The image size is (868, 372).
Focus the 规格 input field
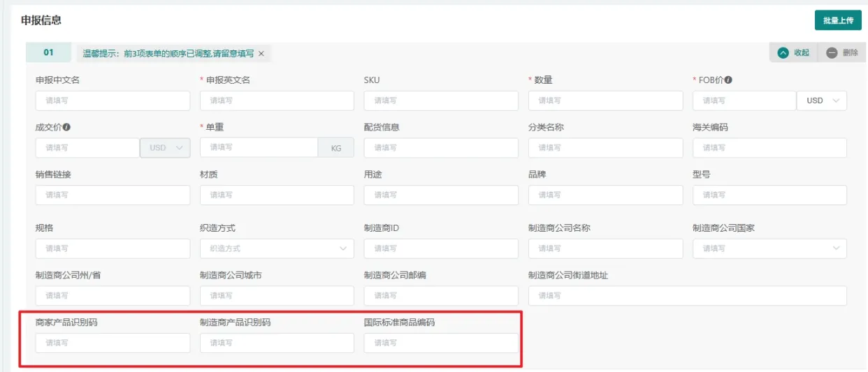coord(113,248)
